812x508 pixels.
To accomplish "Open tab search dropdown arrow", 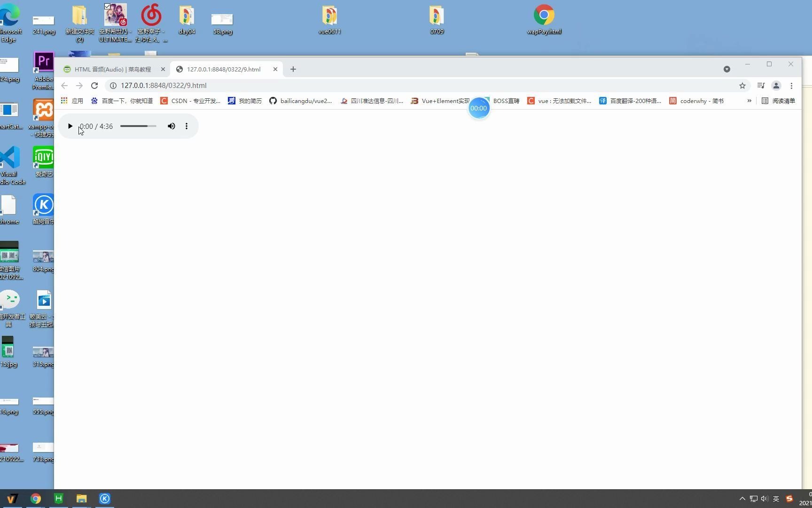I will pyautogui.click(x=727, y=69).
